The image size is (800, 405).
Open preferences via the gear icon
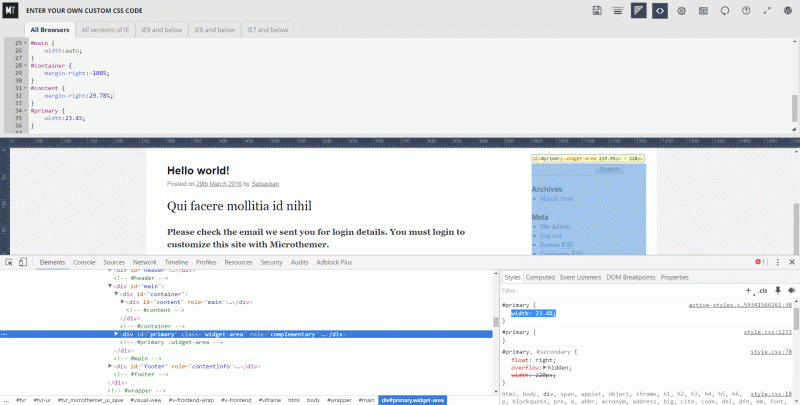click(x=681, y=11)
